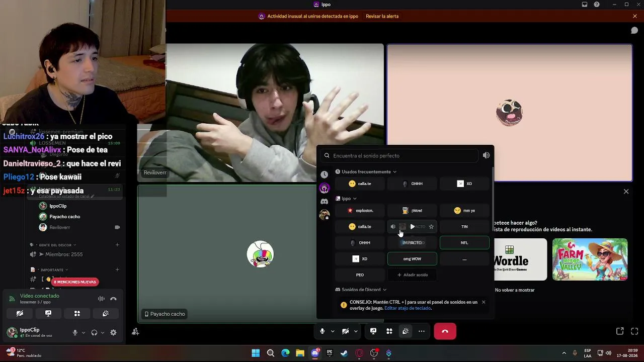The width and height of the screenshot is (644, 362).
Task: Search in 'Encuentra el sonido perfecto' field
Action: [x=400, y=156]
